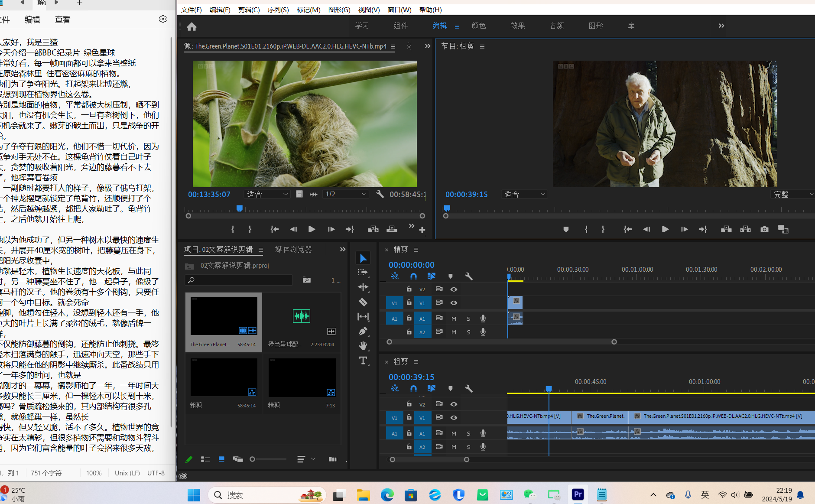Switch to the 颜色 workspace tab
Screen dimensions: 815x504
(479, 26)
